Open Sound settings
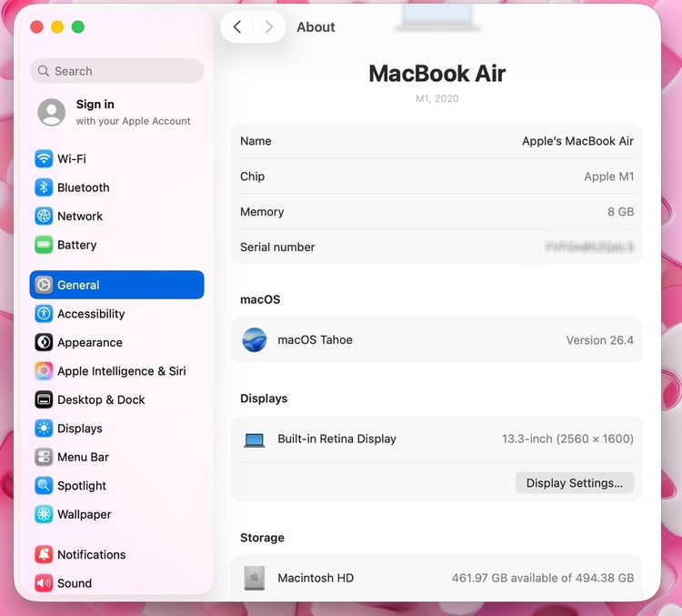Viewport: 682px width, 616px height. point(116,583)
